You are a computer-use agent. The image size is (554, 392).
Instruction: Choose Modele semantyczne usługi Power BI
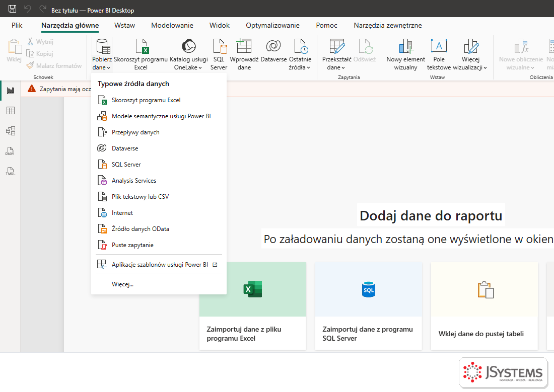click(x=159, y=116)
